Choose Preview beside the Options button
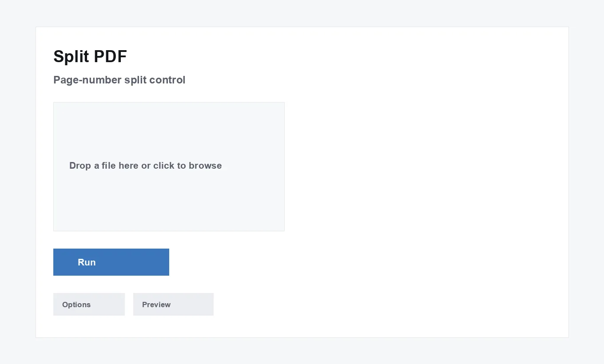Screen dimensions: 604x364 point(173,304)
